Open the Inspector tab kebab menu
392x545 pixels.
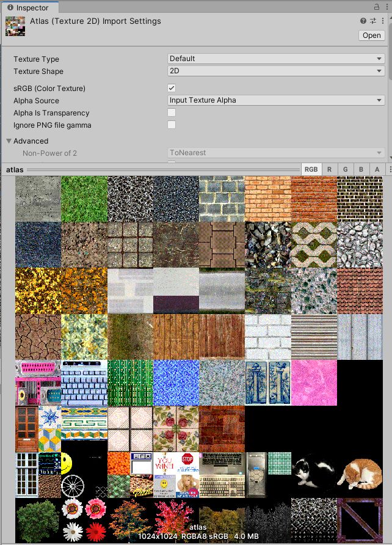(387, 7)
